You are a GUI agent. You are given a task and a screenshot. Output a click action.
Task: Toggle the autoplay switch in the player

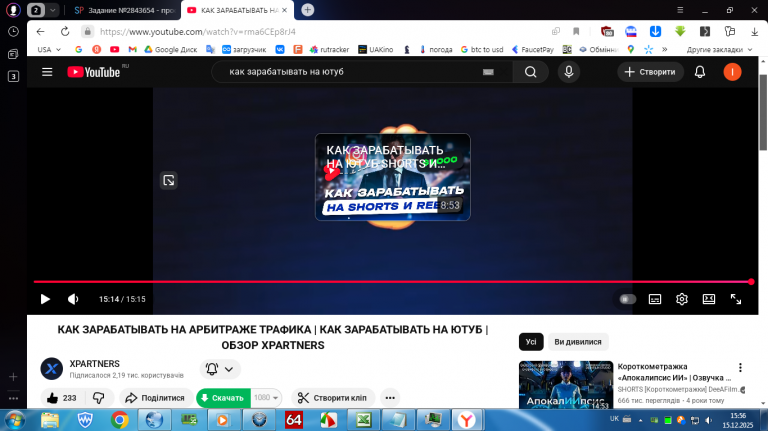pos(627,299)
